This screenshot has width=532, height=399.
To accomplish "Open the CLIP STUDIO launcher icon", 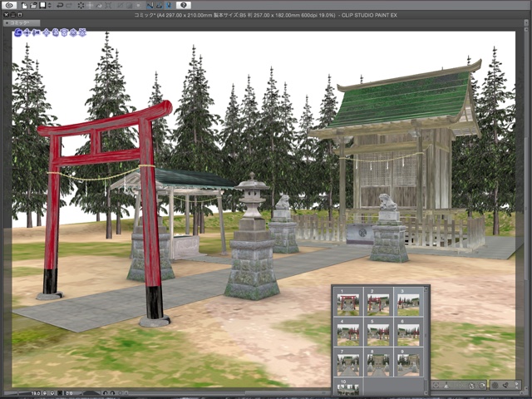I will coord(9,5).
